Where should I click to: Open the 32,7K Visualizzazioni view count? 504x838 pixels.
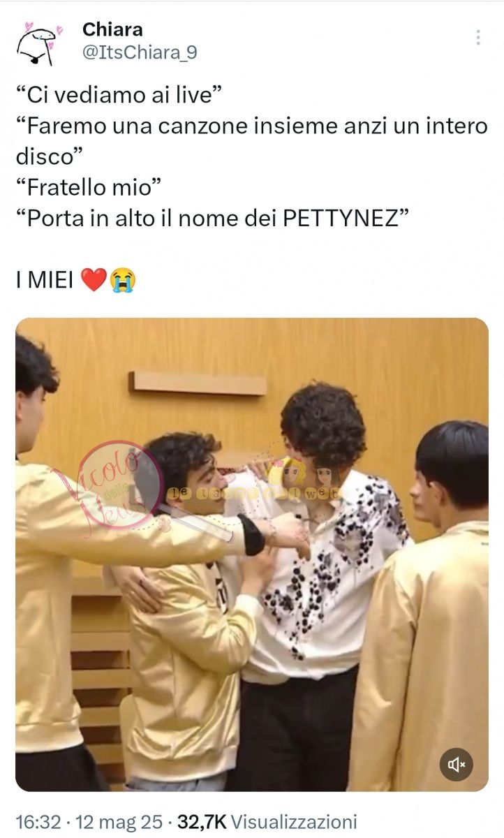[267, 822]
